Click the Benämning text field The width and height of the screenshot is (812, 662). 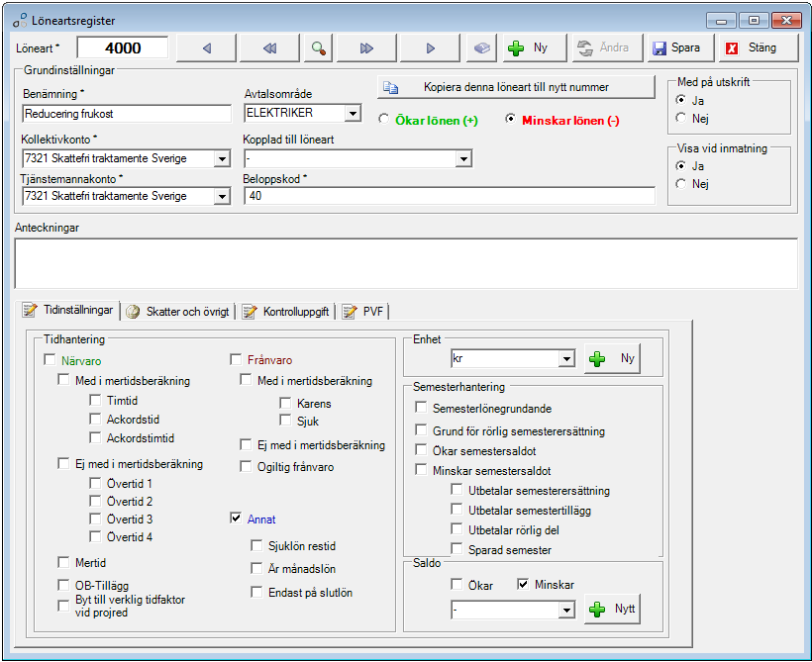point(127,114)
